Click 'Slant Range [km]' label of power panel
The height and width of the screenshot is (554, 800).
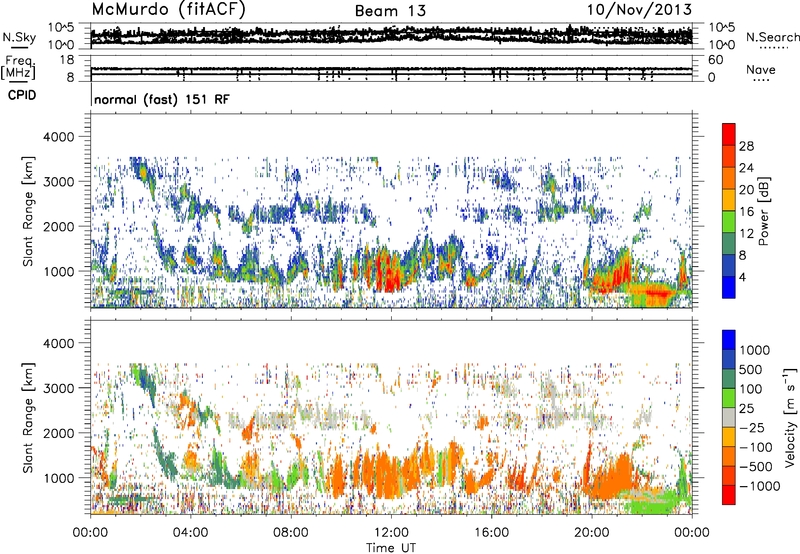[x=29, y=211]
